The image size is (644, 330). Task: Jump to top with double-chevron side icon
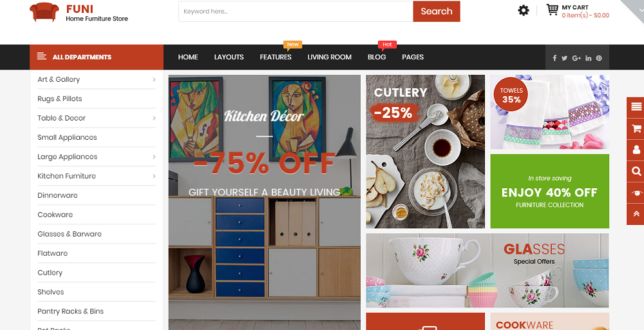[x=636, y=214]
